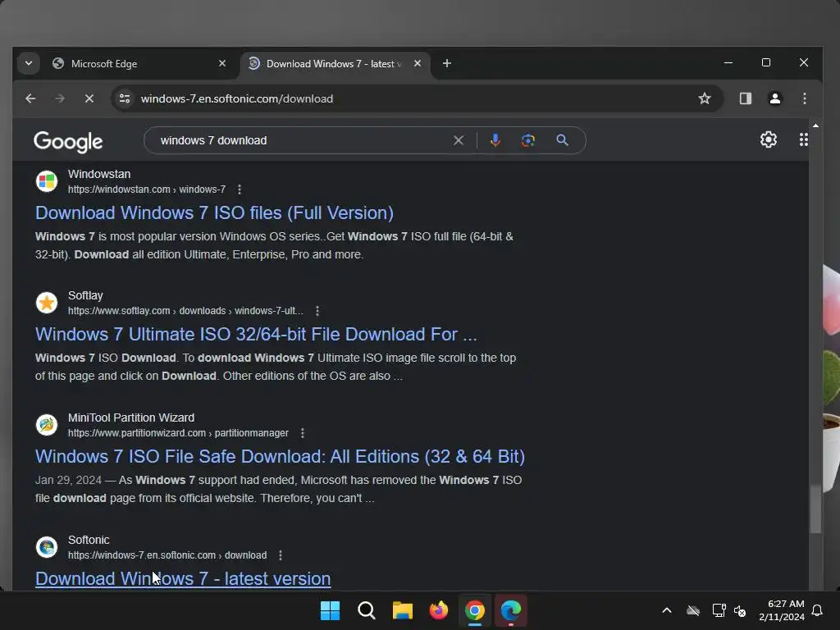This screenshot has height=630, width=840.
Task: Click the windowstan.com URL text
Action: pyautogui.click(x=147, y=189)
